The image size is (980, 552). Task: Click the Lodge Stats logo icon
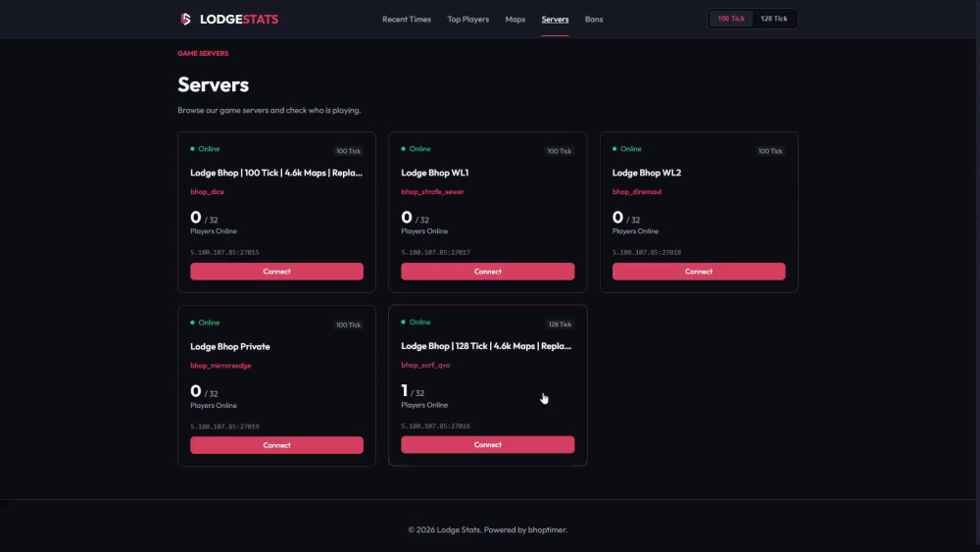tap(185, 19)
